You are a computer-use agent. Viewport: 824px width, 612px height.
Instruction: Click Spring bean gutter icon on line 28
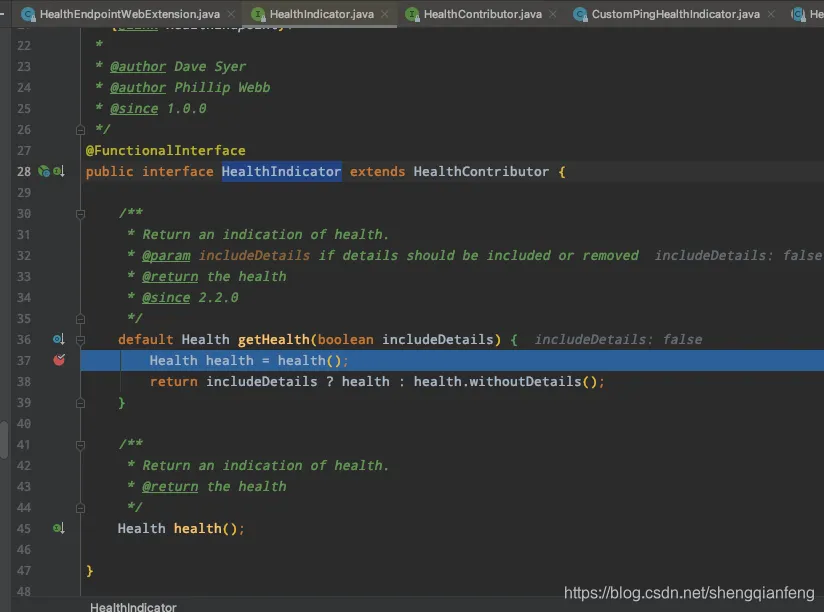44,171
